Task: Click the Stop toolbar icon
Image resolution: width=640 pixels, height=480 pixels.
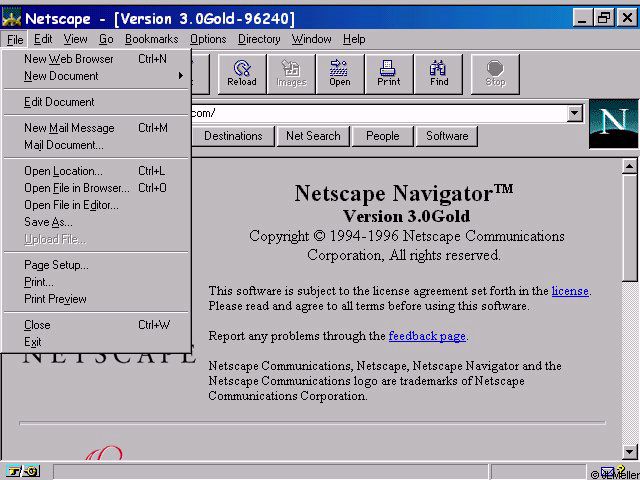Action: point(495,74)
